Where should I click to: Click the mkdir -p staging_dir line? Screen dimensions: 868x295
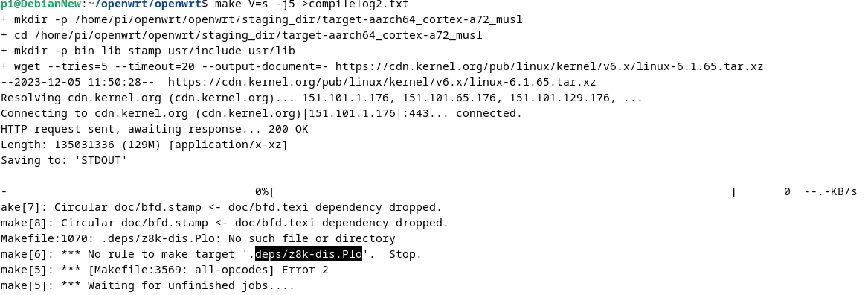(261, 20)
